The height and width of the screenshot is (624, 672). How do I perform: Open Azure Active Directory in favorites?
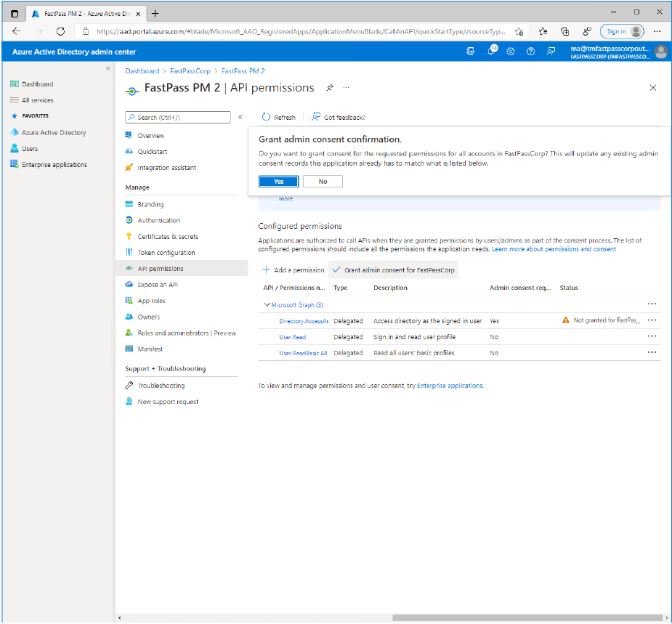(53, 133)
